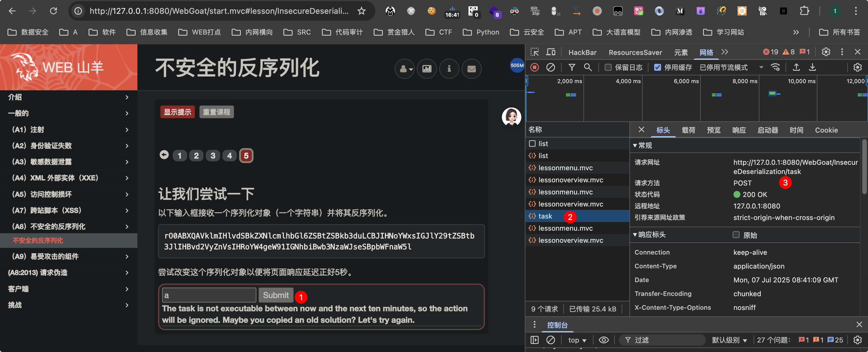Open network panel settings gear
This screenshot has height=352, width=868.
point(857,67)
